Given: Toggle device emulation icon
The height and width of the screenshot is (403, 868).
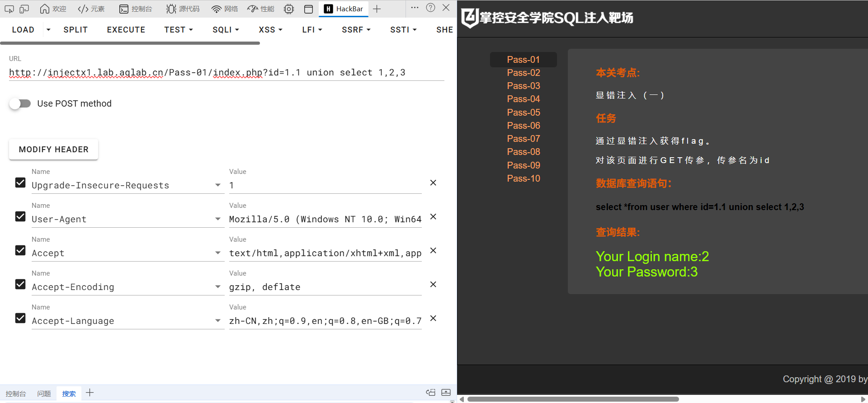Looking at the screenshot, I should pyautogui.click(x=24, y=9).
